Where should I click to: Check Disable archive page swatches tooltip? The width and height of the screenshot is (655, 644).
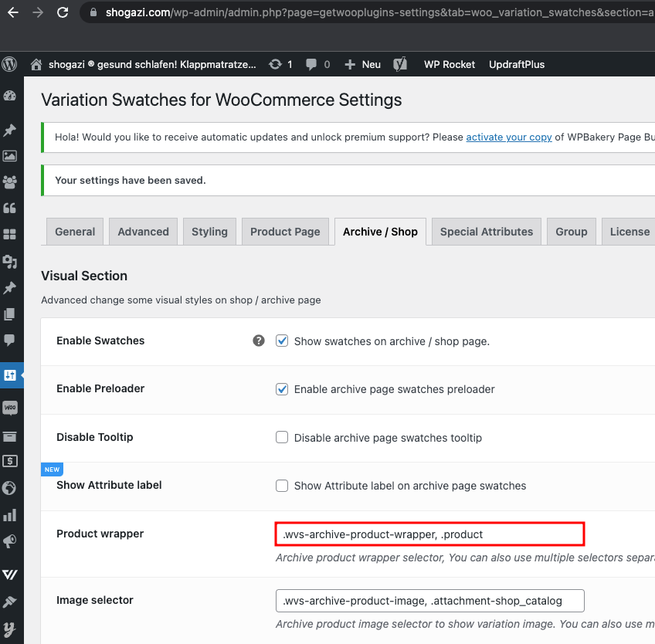pos(282,437)
